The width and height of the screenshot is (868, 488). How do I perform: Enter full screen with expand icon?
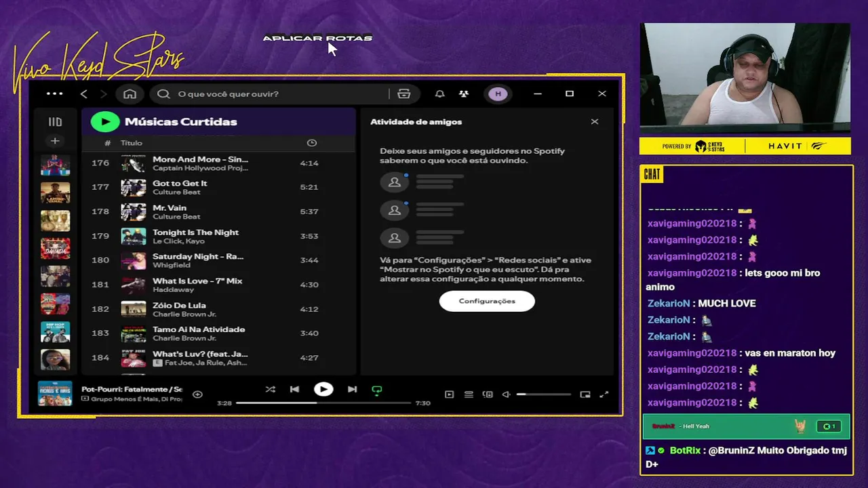604,394
